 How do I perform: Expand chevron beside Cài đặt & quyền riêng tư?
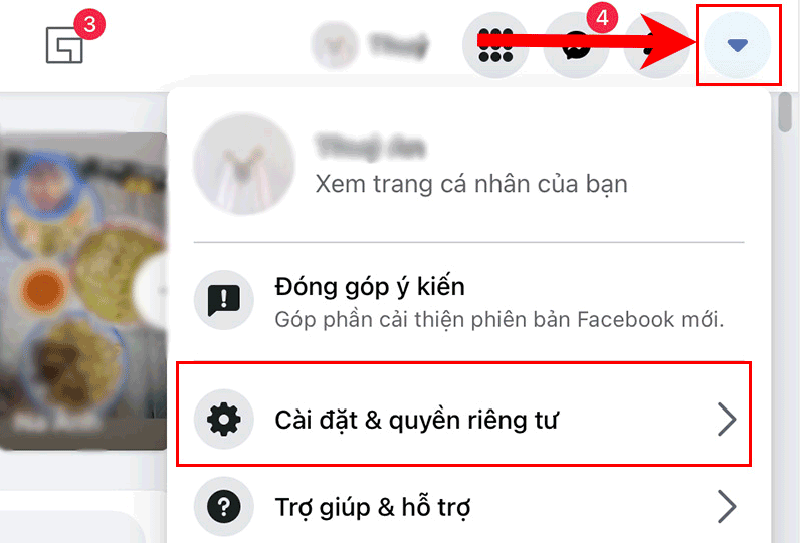tap(727, 419)
